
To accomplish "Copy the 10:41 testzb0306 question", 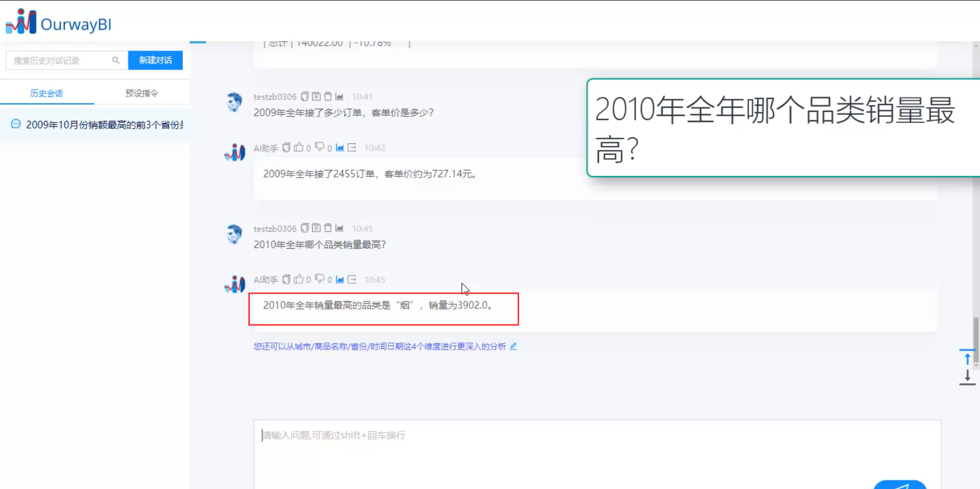I will [x=305, y=96].
